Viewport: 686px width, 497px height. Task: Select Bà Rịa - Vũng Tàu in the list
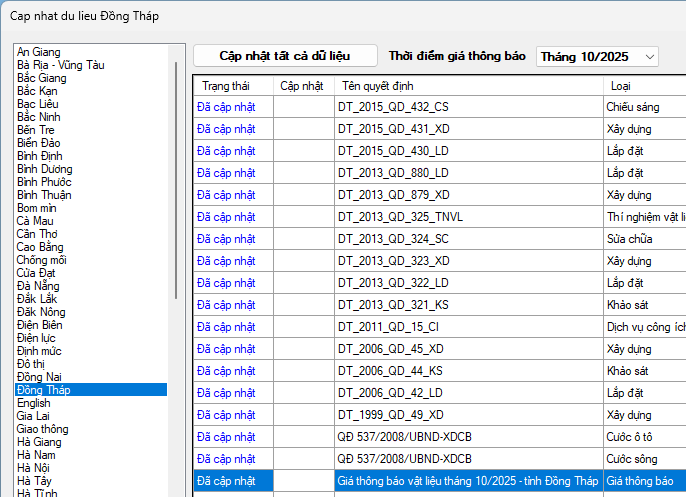61,65
